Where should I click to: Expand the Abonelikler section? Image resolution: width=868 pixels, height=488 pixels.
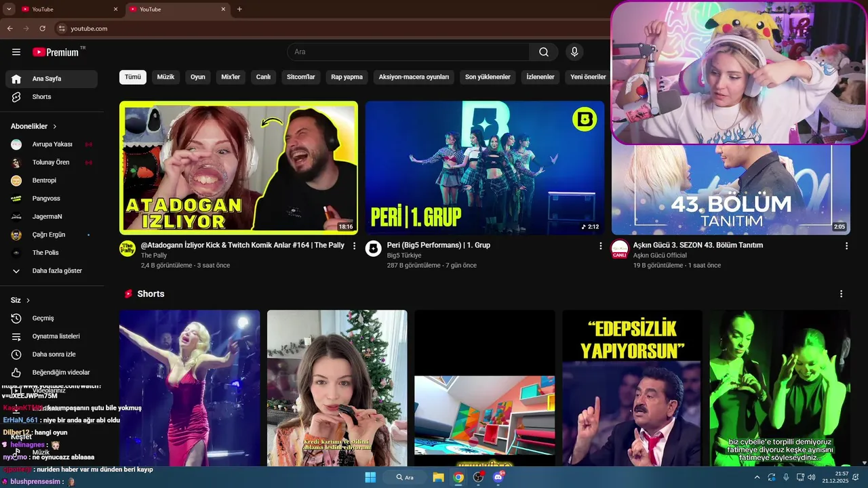coord(34,126)
